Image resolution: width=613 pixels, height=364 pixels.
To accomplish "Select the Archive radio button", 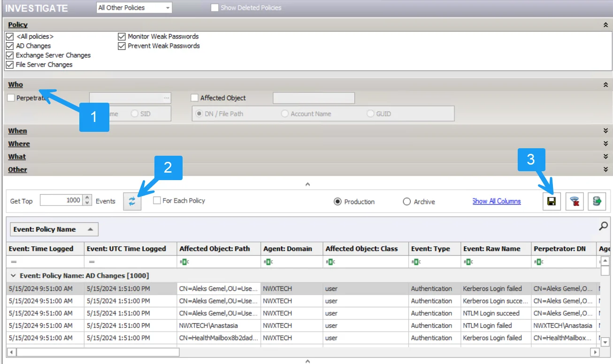I will click(x=406, y=202).
